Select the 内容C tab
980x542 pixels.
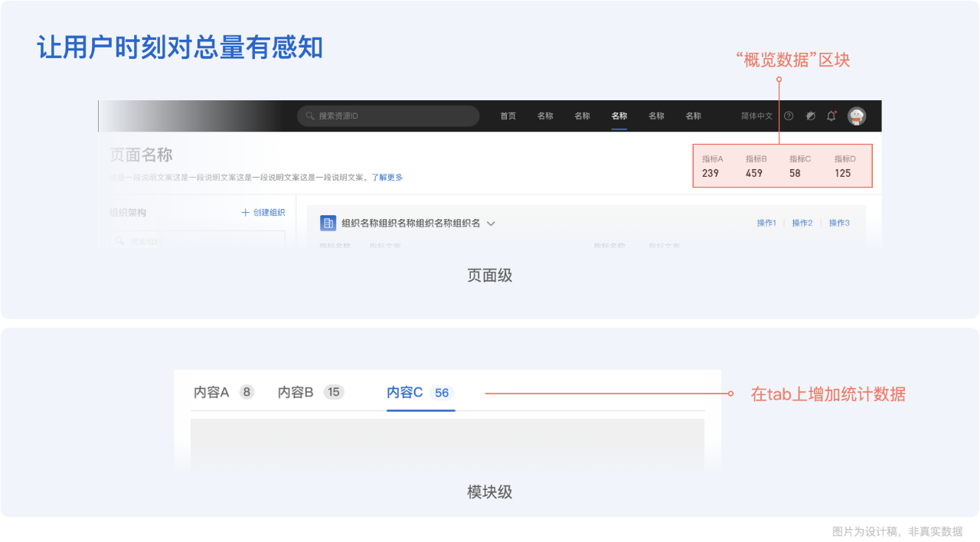pos(405,393)
